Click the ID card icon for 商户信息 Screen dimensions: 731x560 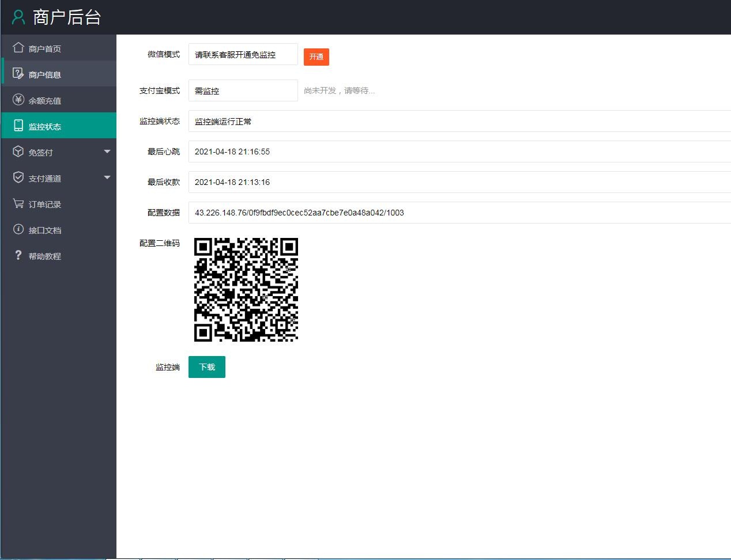tap(18, 73)
